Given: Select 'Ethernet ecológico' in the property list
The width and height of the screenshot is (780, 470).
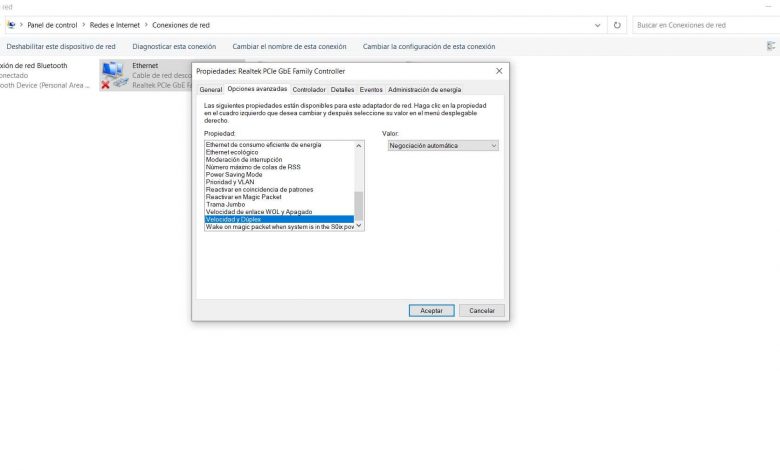Looking at the screenshot, I should click(279, 152).
